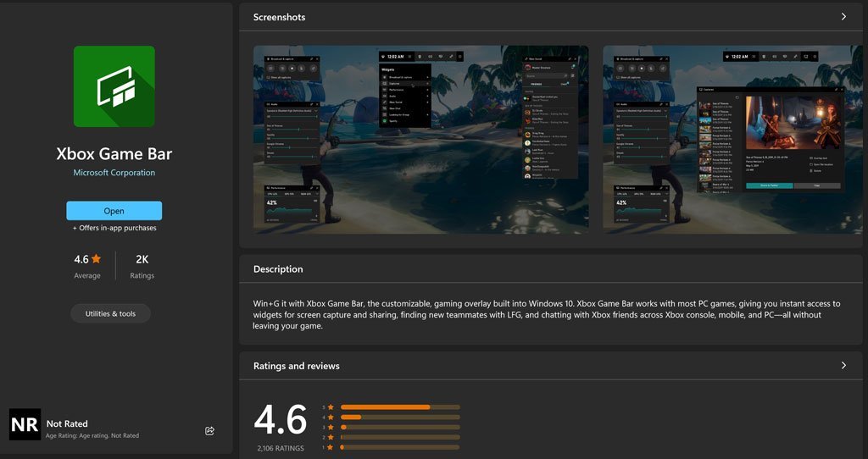Select the 4 star rating bar

(400, 417)
